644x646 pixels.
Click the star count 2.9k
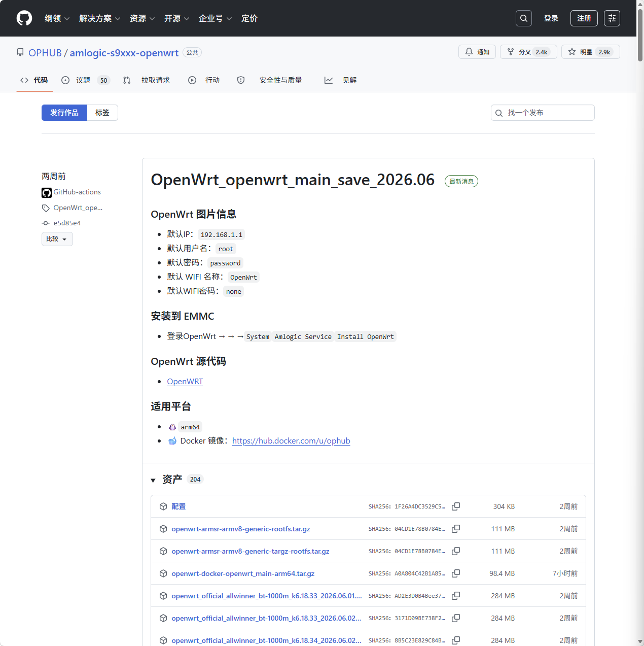pyautogui.click(x=604, y=52)
